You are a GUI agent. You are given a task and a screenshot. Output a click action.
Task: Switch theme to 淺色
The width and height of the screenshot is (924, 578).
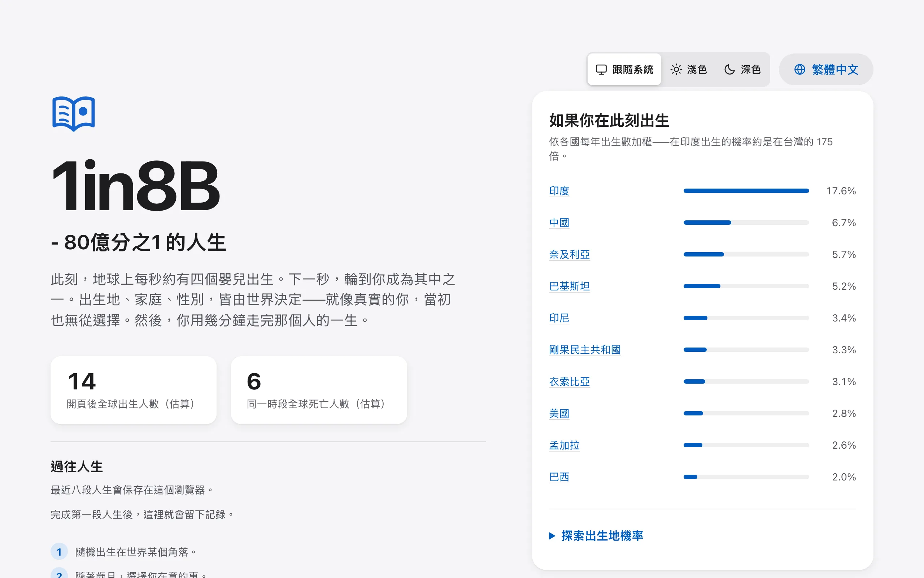[x=688, y=70]
